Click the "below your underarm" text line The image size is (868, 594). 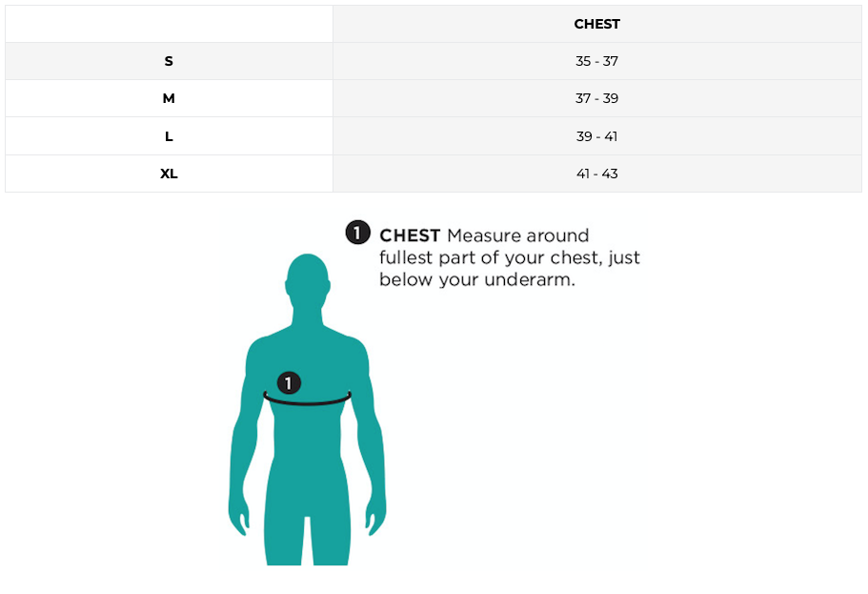tap(476, 281)
